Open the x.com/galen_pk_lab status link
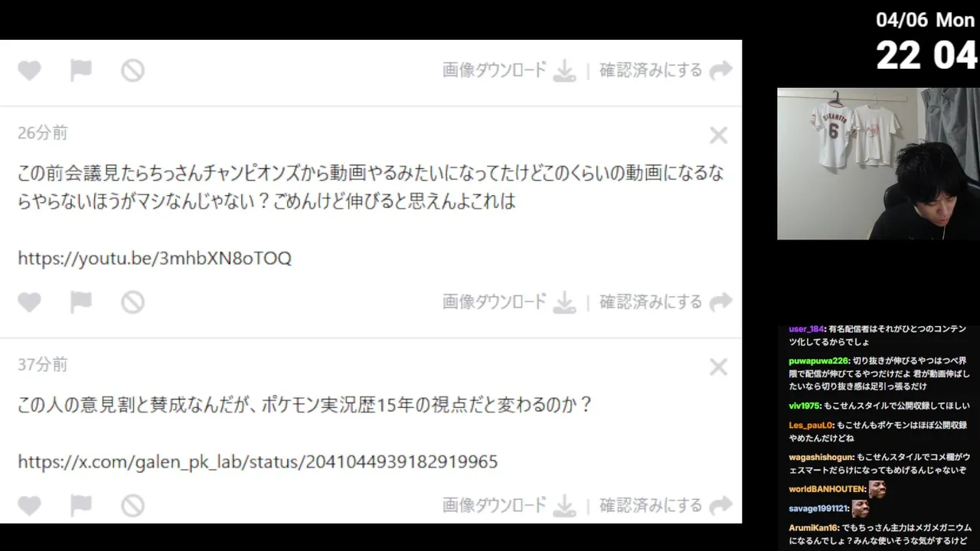980x551 pixels. coord(257,461)
